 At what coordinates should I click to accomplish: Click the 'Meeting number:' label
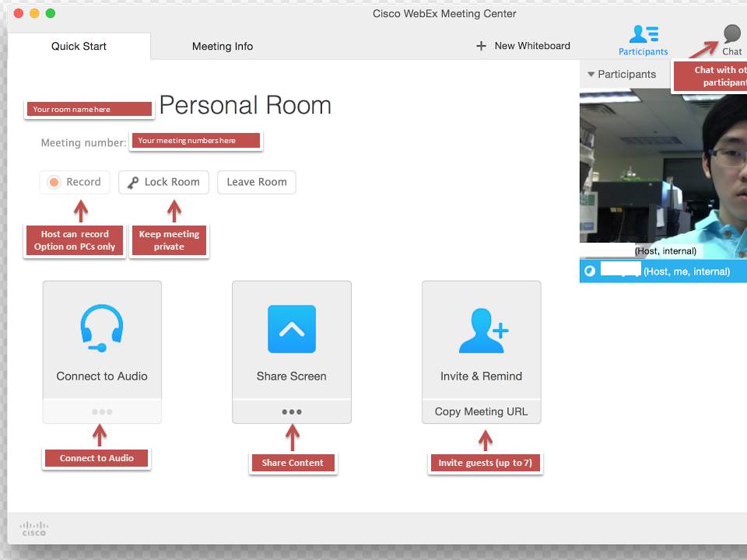click(x=84, y=143)
